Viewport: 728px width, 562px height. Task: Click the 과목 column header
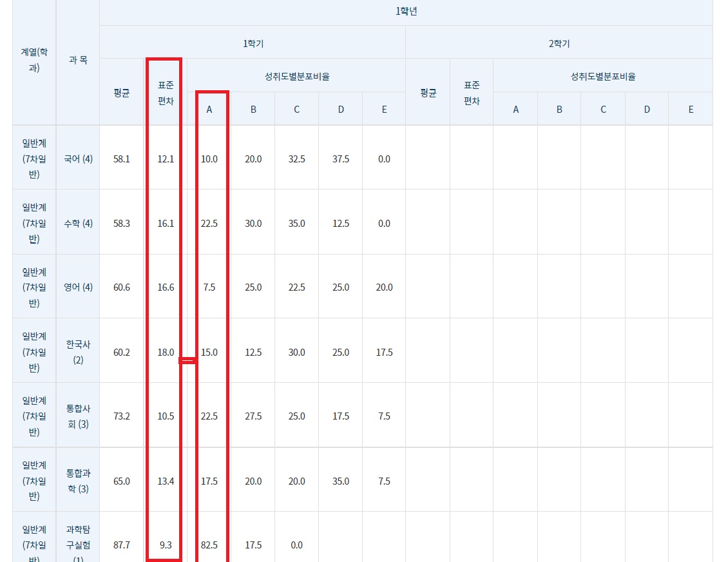[77, 60]
